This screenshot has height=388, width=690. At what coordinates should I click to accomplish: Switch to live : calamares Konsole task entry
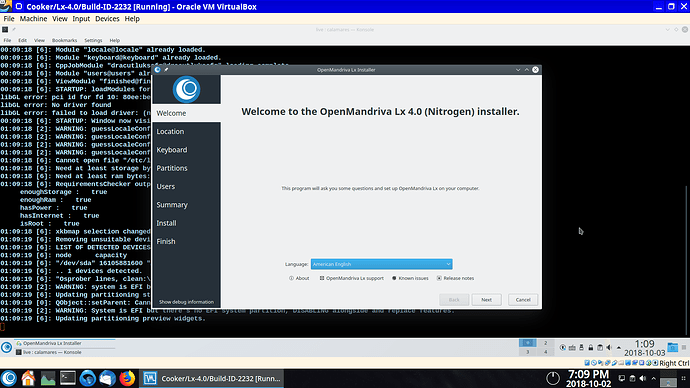tap(65, 352)
